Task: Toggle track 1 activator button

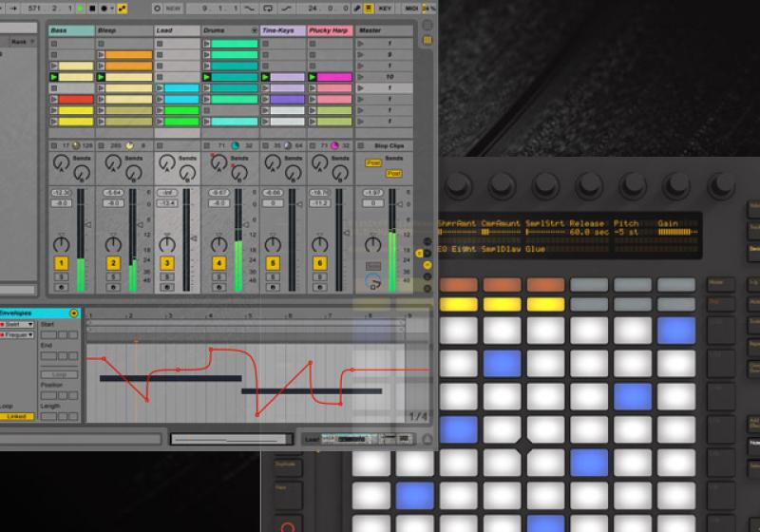Action: tap(62, 263)
